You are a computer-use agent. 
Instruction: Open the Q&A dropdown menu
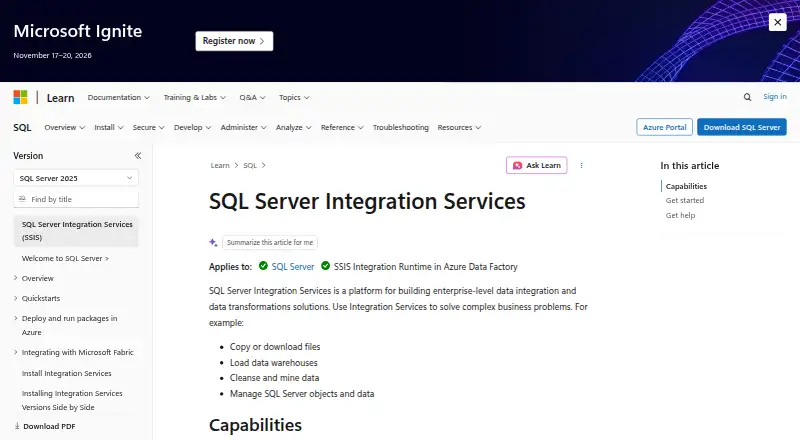pyautogui.click(x=253, y=97)
